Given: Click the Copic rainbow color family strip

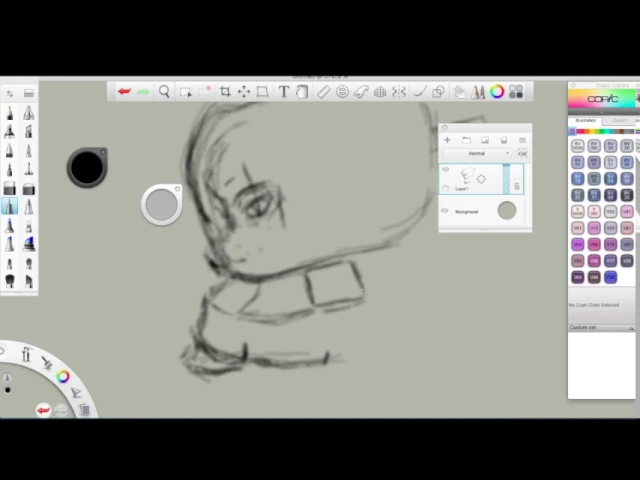Looking at the screenshot, I should pyautogui.click(x=602, y=131).
